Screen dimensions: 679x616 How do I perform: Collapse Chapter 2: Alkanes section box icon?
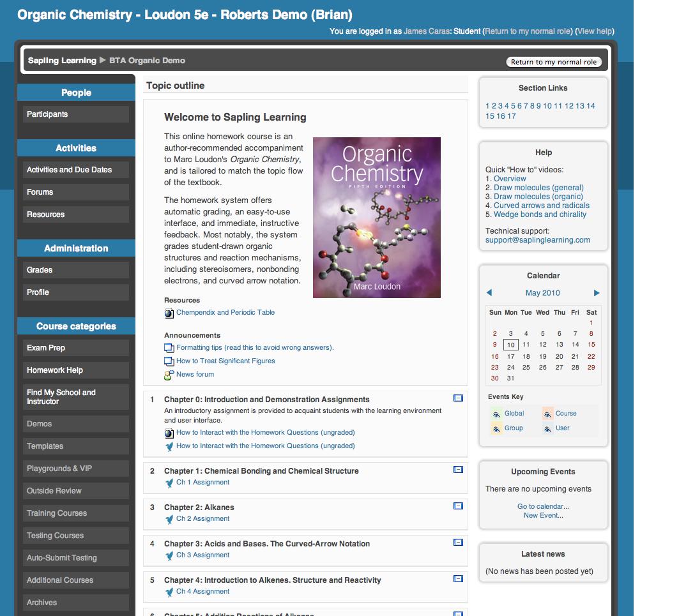tap(458, 506)
